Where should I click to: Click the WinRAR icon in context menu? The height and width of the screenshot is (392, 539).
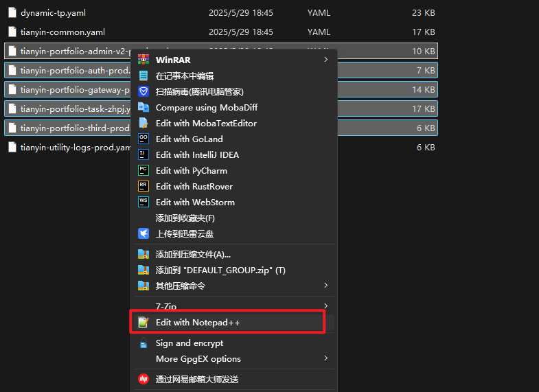click(x=144, y=60)
